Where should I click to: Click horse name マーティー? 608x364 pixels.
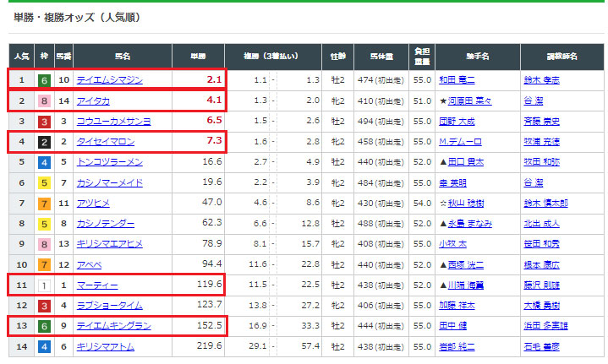pos(96,285)
